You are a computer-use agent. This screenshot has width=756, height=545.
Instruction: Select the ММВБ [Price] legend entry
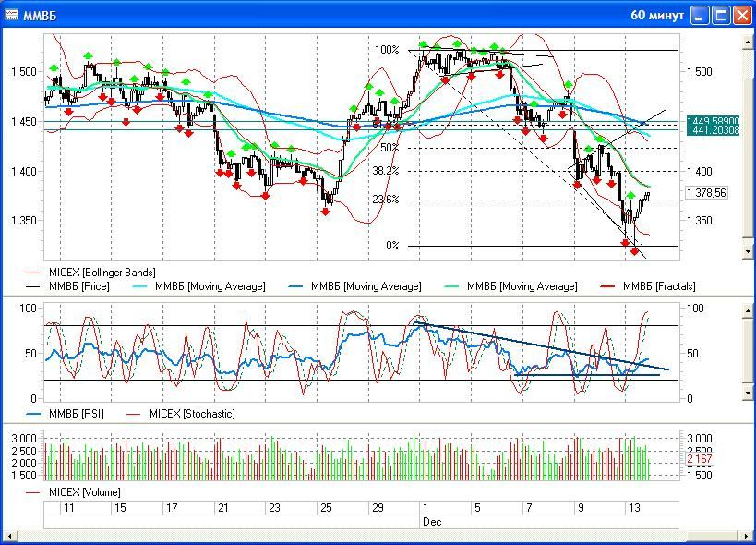[x=68, y=286]
